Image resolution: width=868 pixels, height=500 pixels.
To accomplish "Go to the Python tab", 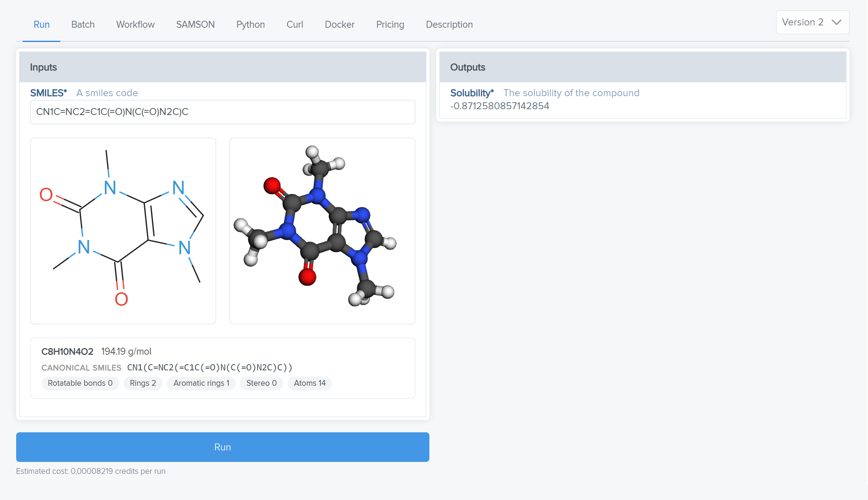I will (x=250, y=25).
